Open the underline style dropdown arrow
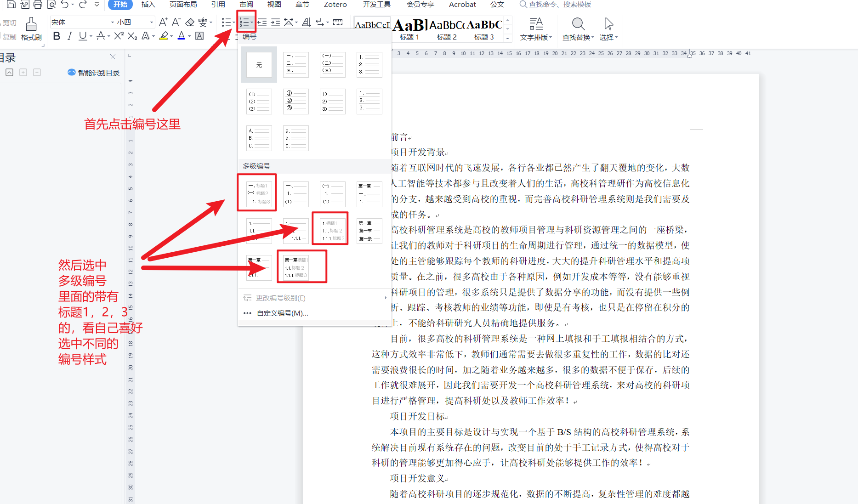This screenshot has height=504, width=858. coord(91,36)
